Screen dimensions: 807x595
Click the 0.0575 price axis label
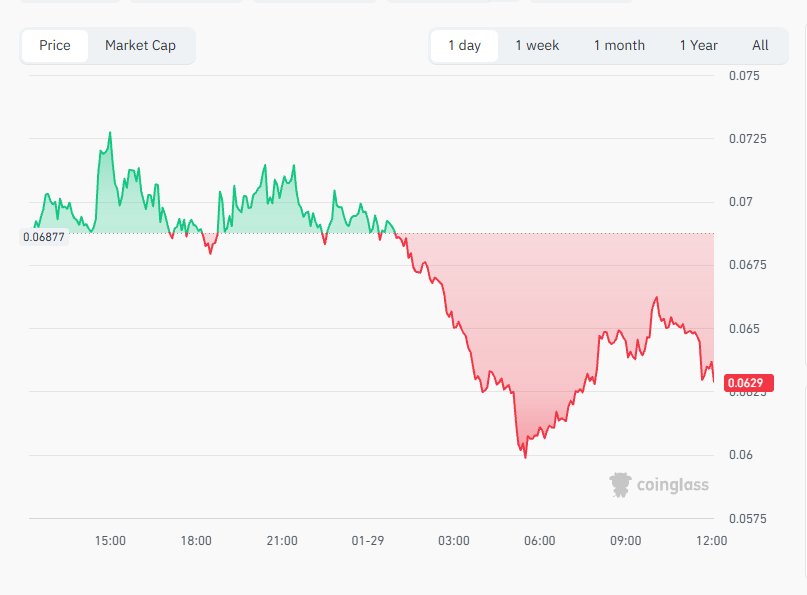pyautogui.click(x=746, y=519)
